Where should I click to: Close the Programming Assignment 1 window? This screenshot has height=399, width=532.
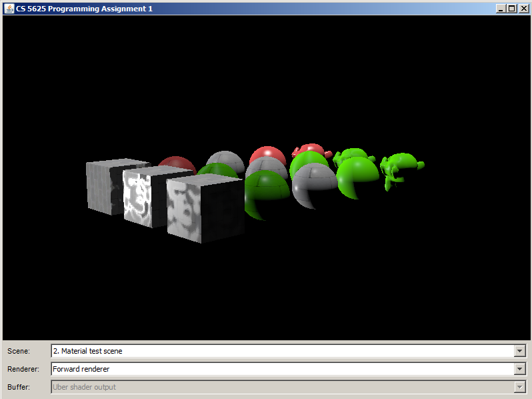pos(523,8)
